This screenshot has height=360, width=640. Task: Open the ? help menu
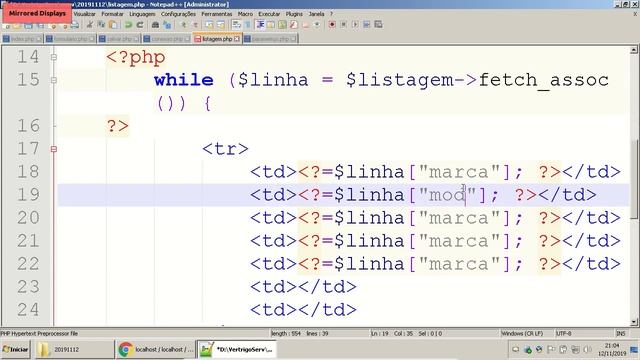click(x=331, y=14)
